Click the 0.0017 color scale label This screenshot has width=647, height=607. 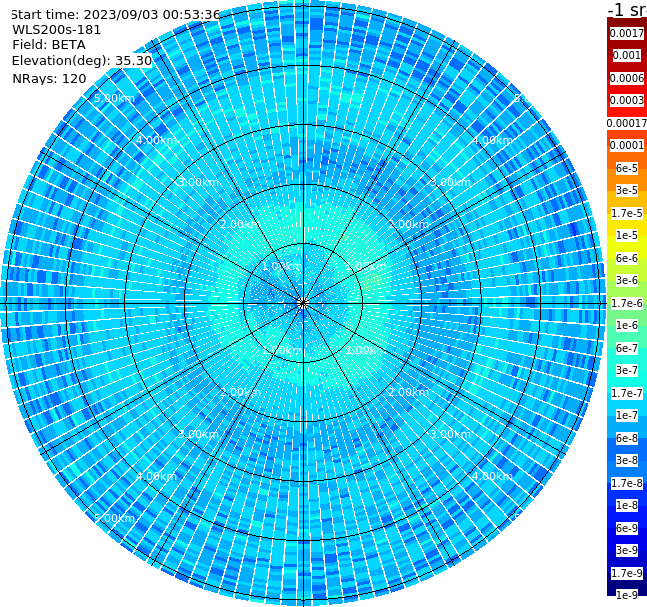pyautogui.click(x=627, y=33)
